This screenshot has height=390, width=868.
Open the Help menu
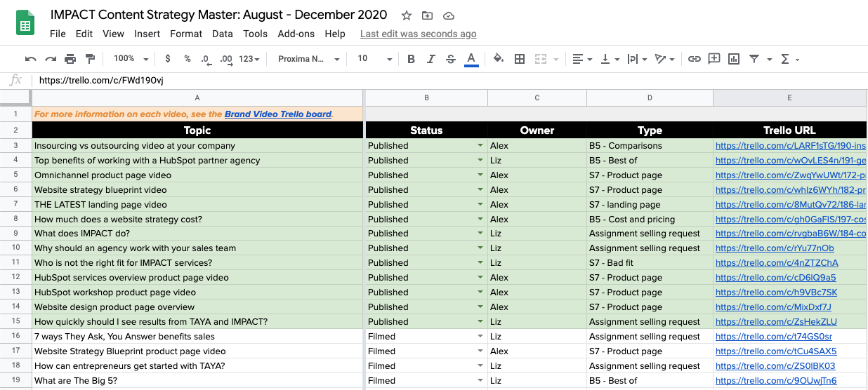tap(335, 34)
